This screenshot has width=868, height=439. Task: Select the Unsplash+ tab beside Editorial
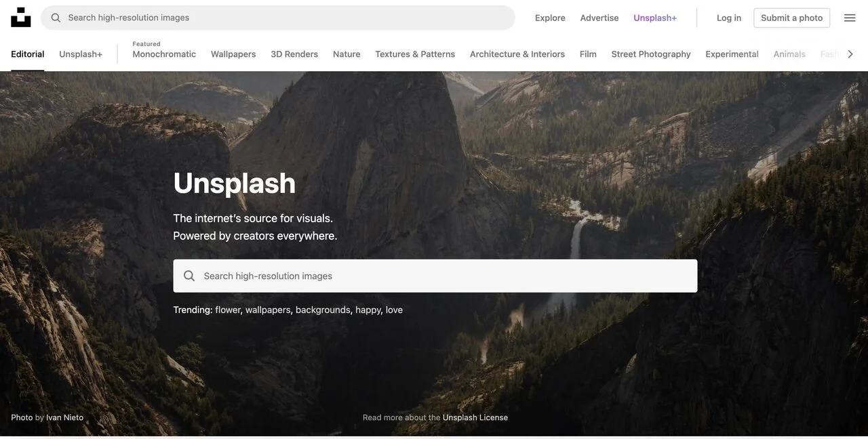81,54
